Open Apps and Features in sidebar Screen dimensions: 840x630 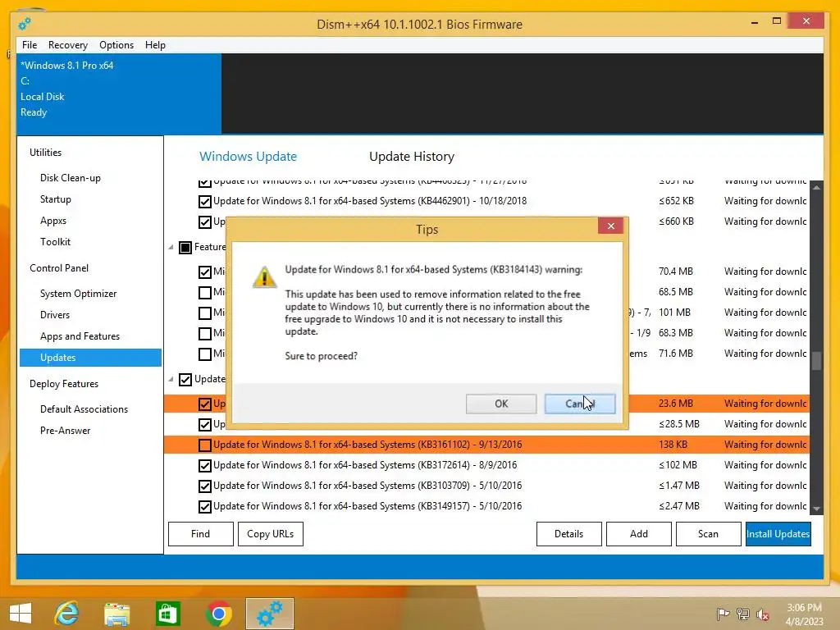[80, 336]
